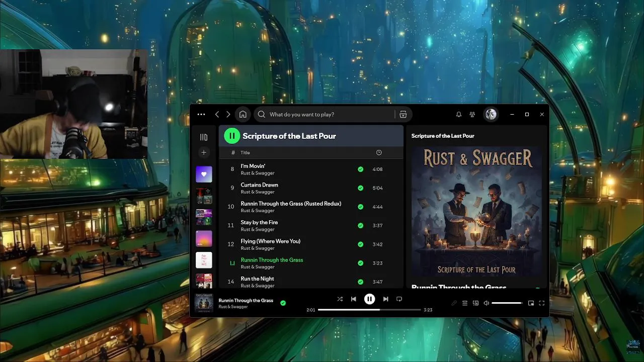Click the lyrics microphone icon
644x362 pixels.
point(454,303)
